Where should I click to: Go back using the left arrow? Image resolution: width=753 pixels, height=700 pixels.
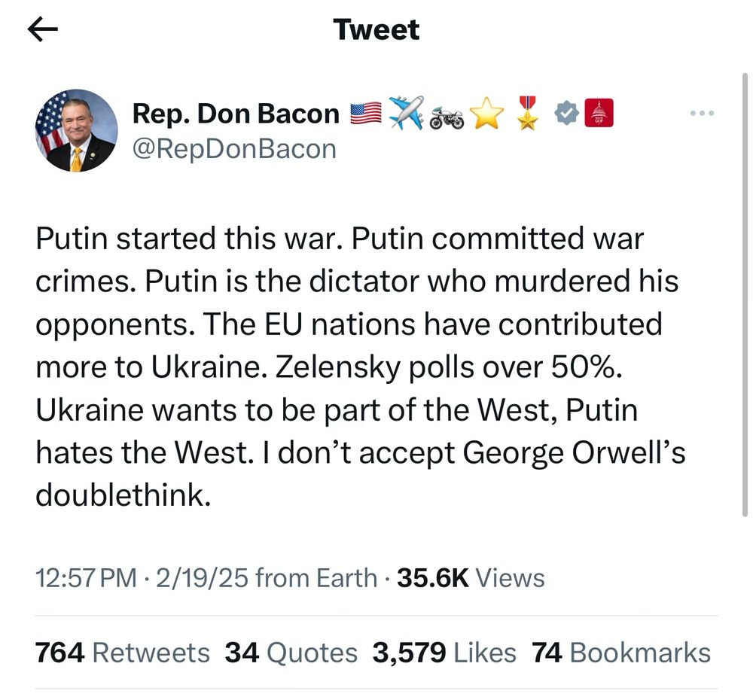[x=42, y=29]
